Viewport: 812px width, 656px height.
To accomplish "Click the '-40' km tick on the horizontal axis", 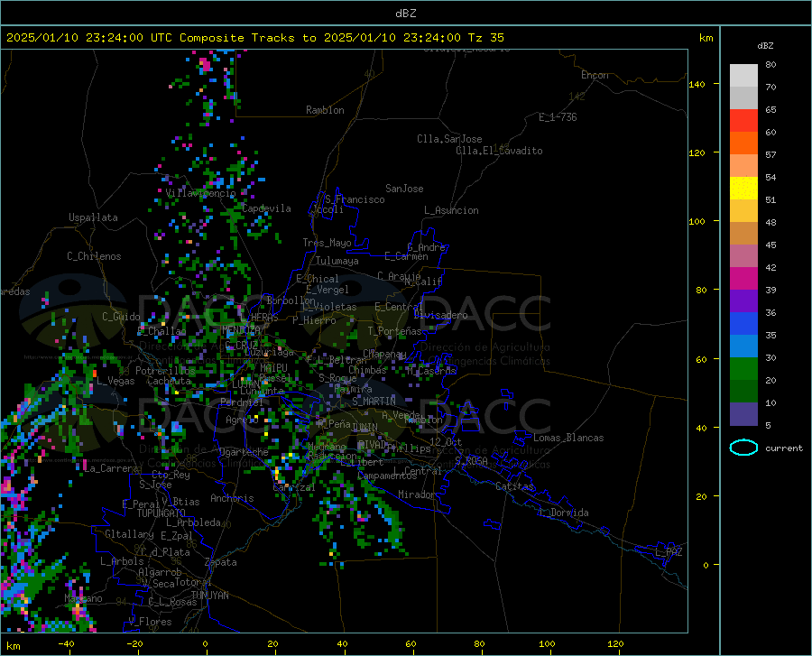I will (65, 643).
